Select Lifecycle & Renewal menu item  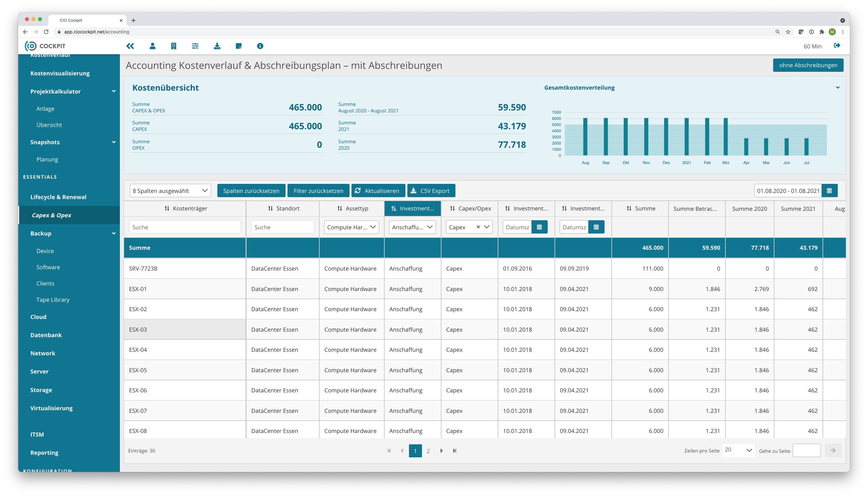(58, 197)
